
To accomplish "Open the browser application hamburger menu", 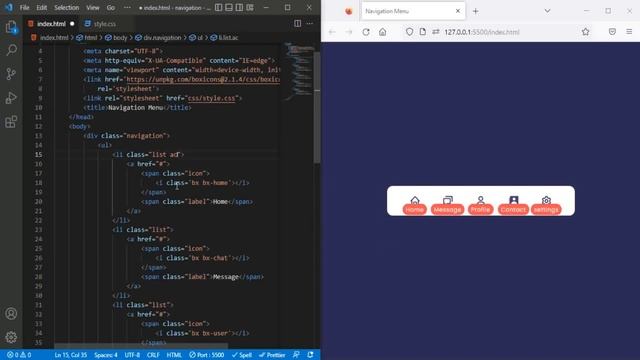I will click(629, 32).
